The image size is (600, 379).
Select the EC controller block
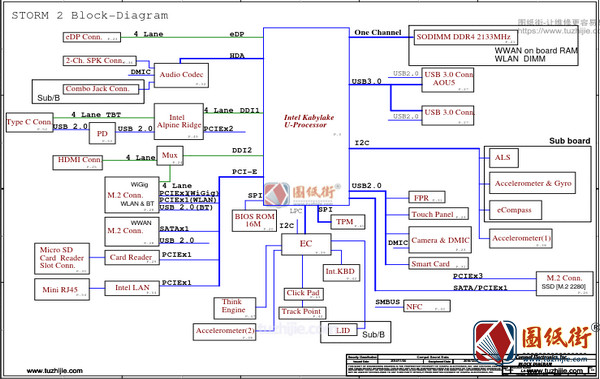tap(306, 244)
